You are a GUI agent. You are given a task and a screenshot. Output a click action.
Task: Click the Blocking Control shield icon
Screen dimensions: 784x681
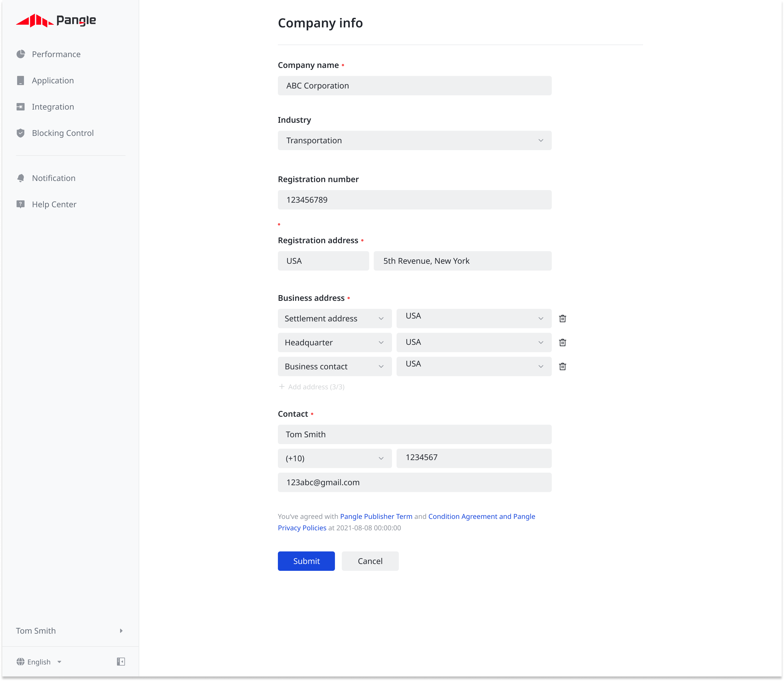pos(21,133)
